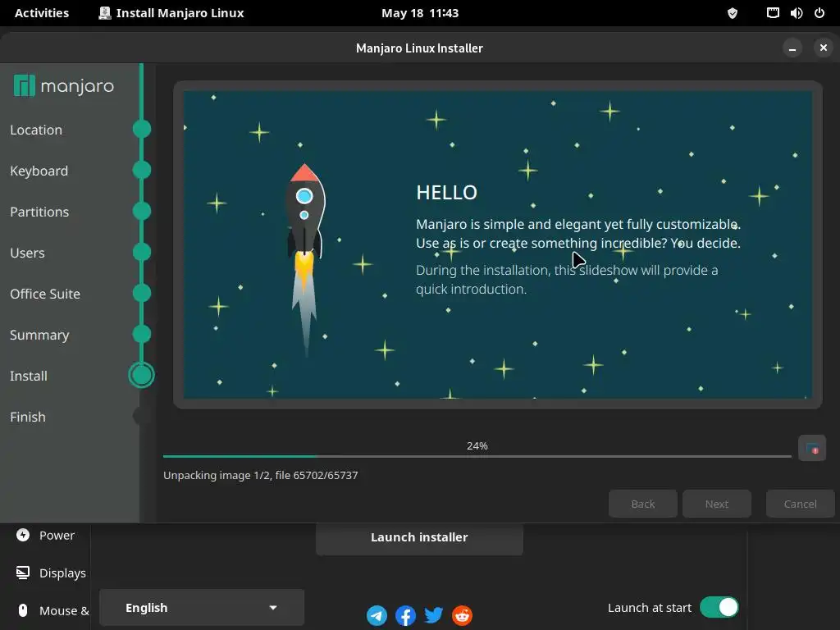
Task: Click the Cancel button
Action: pos(801,504)
